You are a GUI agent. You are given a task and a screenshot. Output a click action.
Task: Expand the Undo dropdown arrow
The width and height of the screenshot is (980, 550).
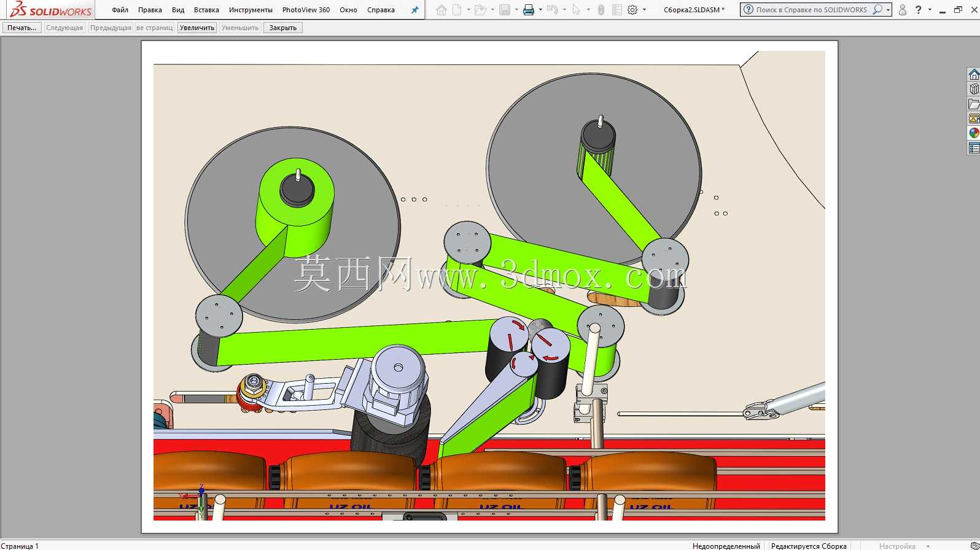pyautogui.click(x=564, y=10)
